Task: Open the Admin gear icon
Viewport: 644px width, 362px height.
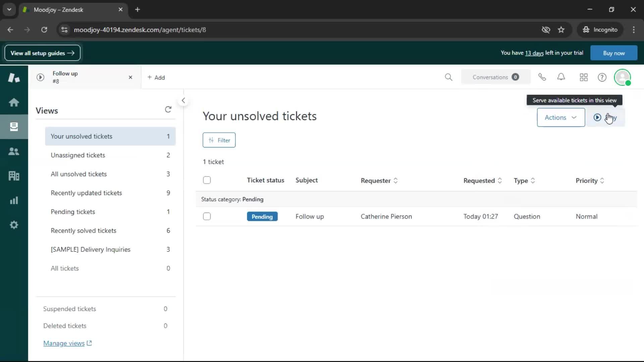Action: click(x=14, y=225)
